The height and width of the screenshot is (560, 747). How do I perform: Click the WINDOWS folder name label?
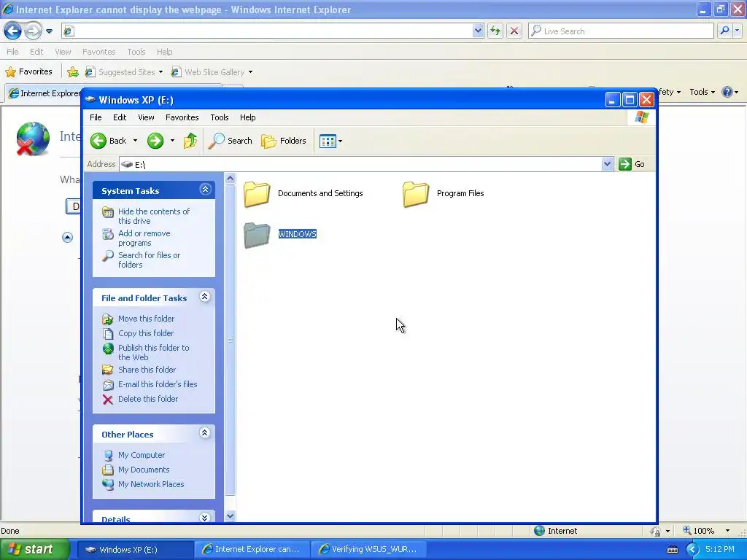(x=298, y=234)
